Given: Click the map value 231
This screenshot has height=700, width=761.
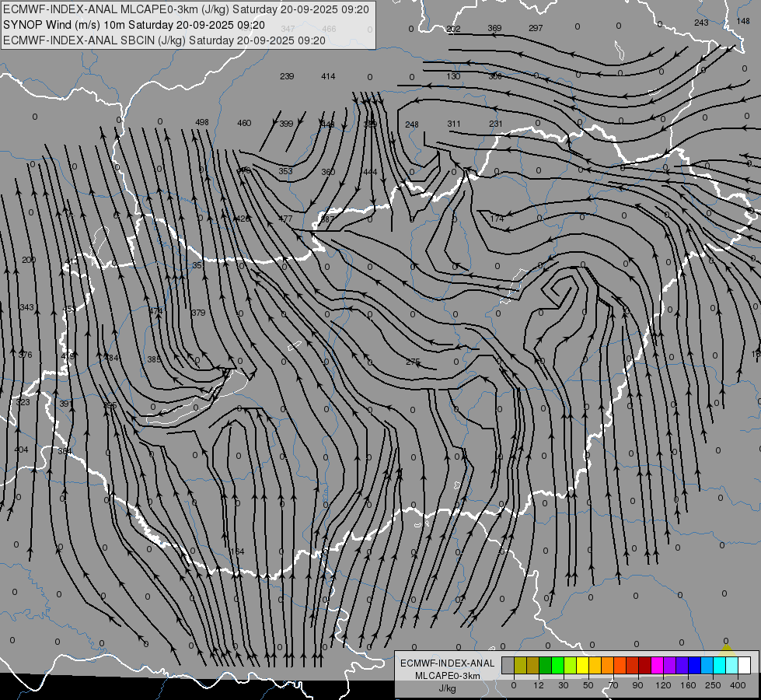Looking at the screenshot, I should (495, 124).
